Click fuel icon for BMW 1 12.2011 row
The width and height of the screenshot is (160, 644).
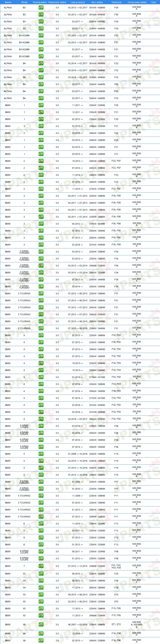click(41, 112)
